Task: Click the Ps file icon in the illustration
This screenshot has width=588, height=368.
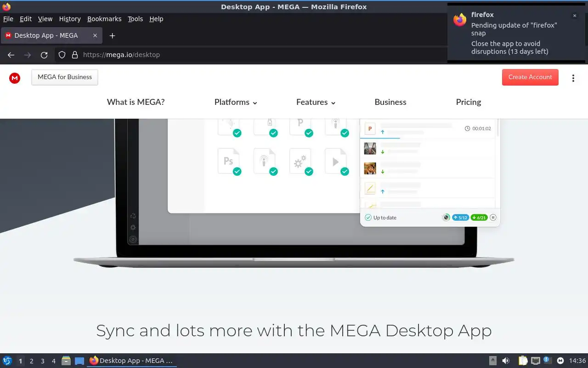Action: [229, 161]
